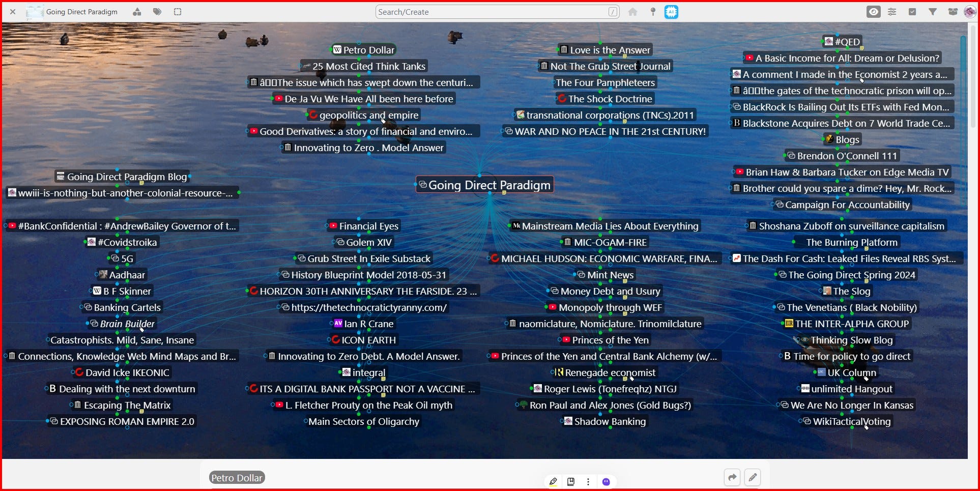Focus the Search/Create input field
Viewport: 980px width, 491px height.
(x=497, y=12)
